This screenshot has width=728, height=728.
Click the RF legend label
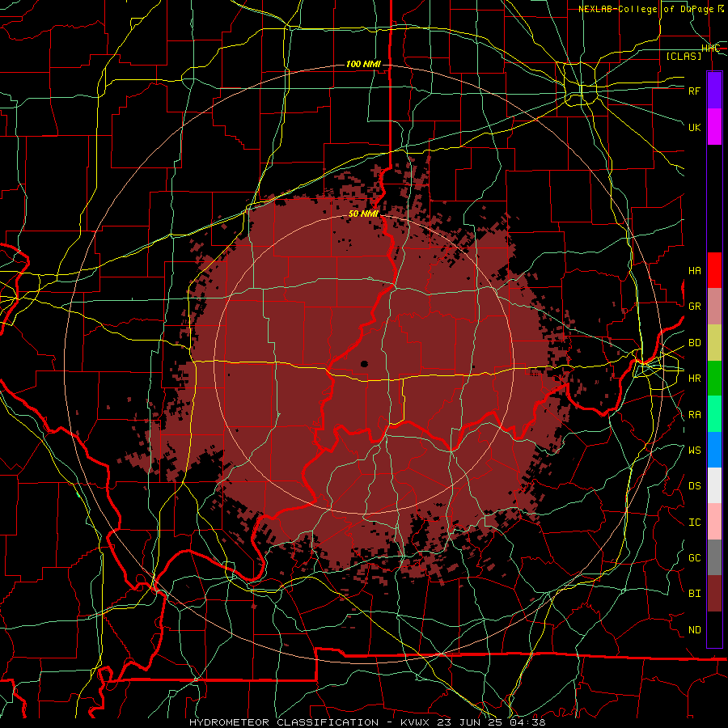[694, 91]
